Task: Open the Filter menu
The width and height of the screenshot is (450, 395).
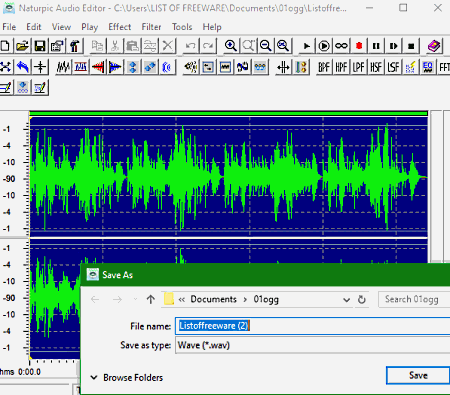Action: coord(151,27)
